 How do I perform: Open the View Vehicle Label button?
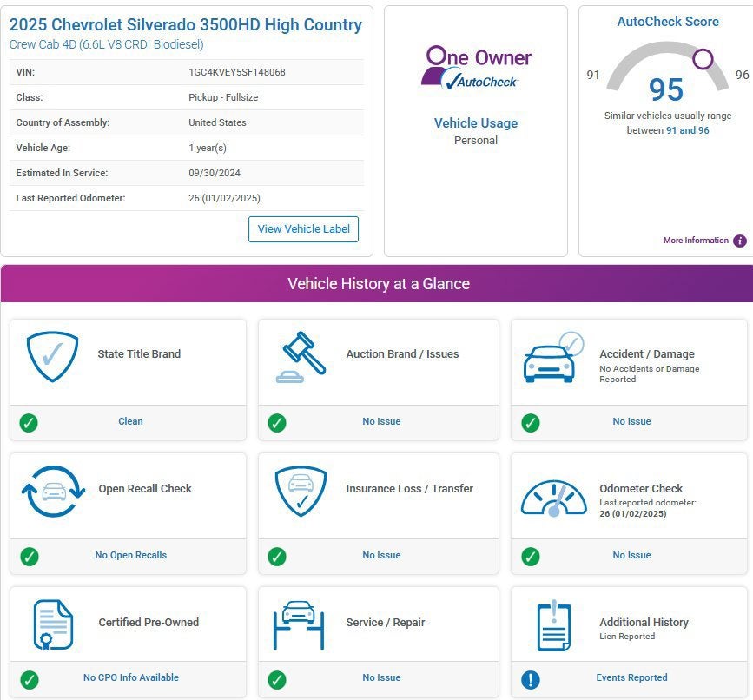(303, 229)
